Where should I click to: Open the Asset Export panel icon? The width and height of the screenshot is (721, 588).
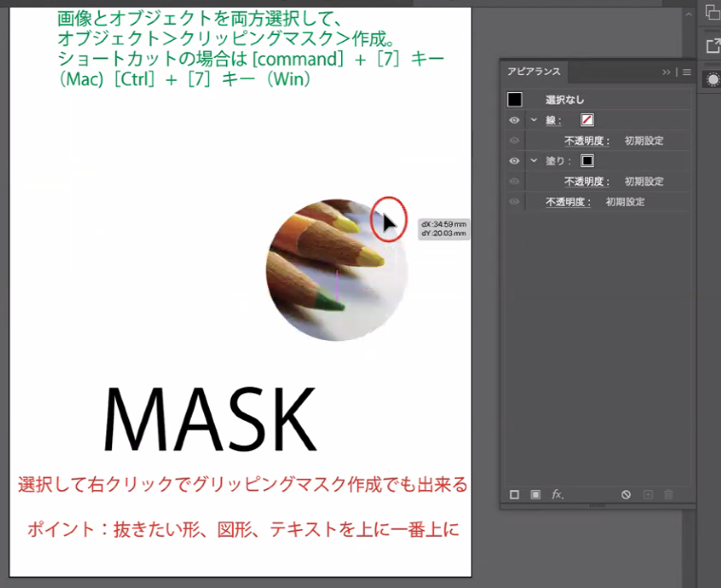click(712, 46)
